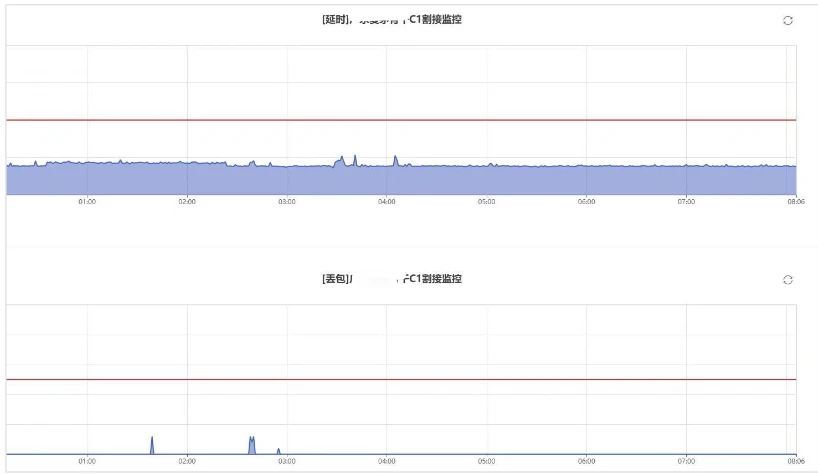Click 03:00 label on latency chart axis

pos(287,202)
